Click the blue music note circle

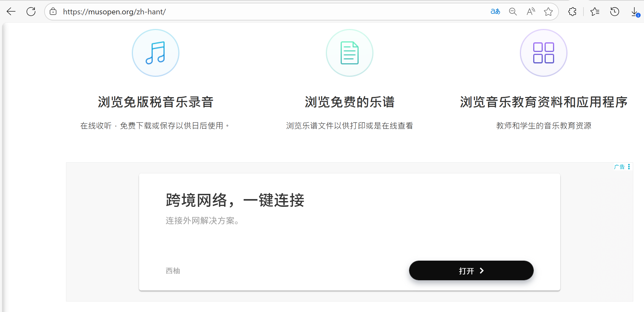pyautogui.click(x=156, y=53)
